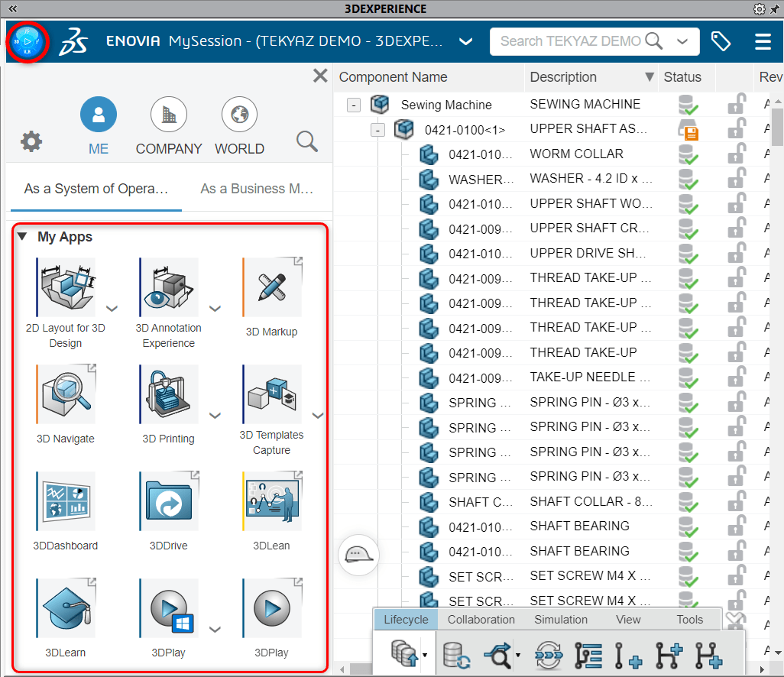Screen dimensions: 784x677
Task: Collapse the 3DEXPERIENCE panel with double arrows
Action: [12, 8]
